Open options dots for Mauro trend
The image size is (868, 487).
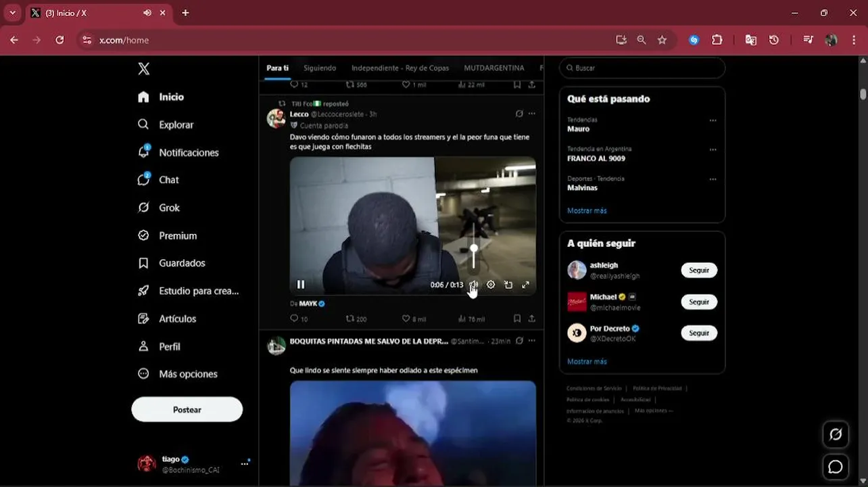[713, 120]
